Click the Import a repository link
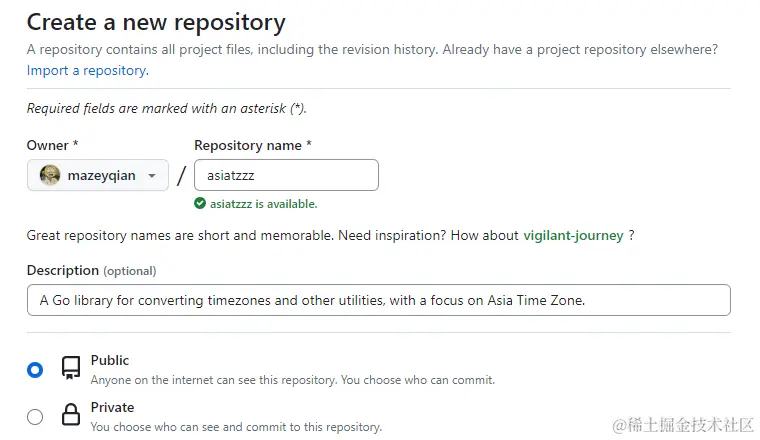The width and height of the screenshot is (760, 440). tap(87, 70)
